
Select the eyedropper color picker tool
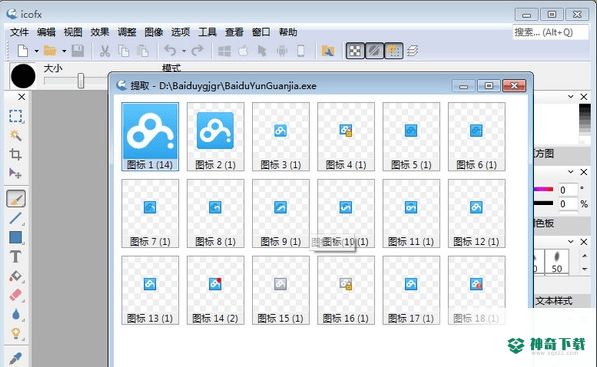16,358
